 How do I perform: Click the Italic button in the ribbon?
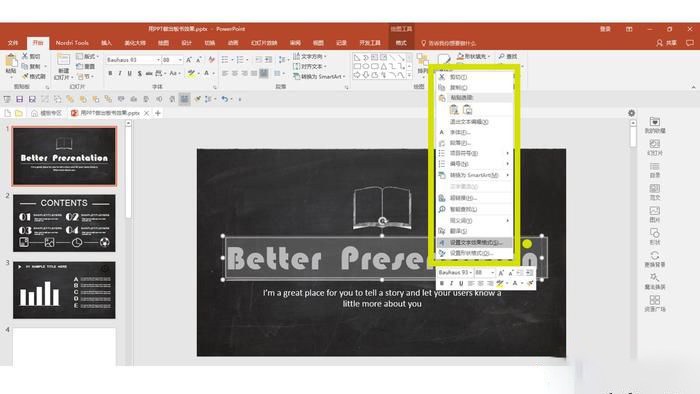tap(120, 73)
